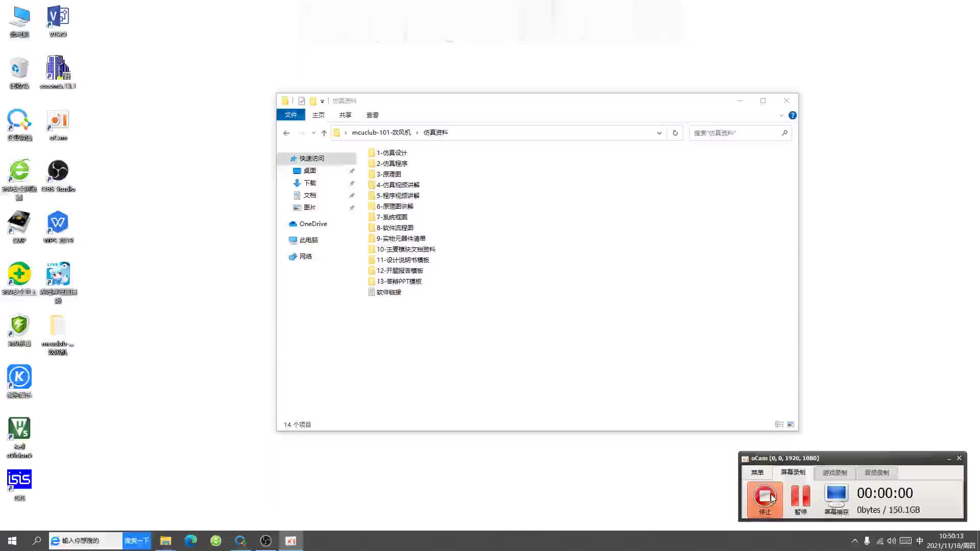Screen dimensions: 980x551
Task: Open the 文件 ribbon tab
Action: pos(291,115)
